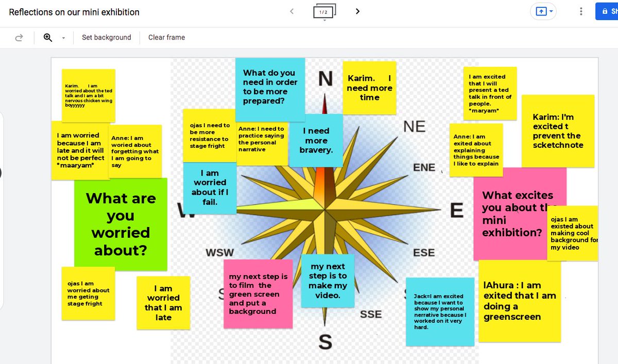Click the title 'Reflections on our mini exhibition'

[x=74, y=12]
